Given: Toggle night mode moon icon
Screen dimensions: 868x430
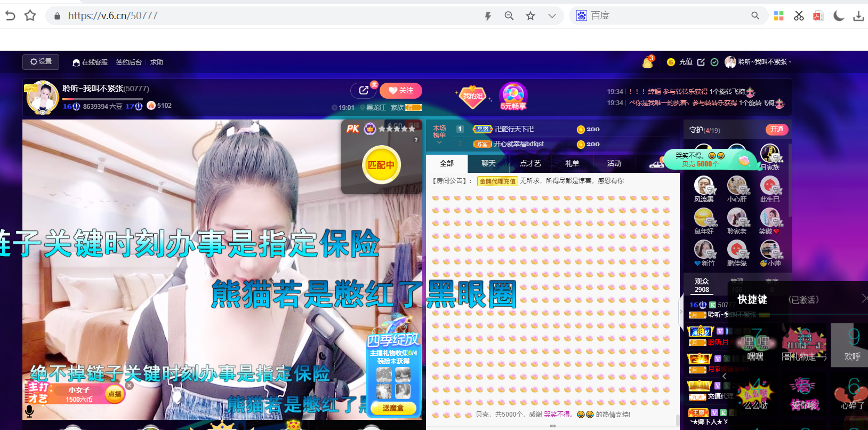Looking at the screenshot, I should pyautogui.click(x=839, y=16).
